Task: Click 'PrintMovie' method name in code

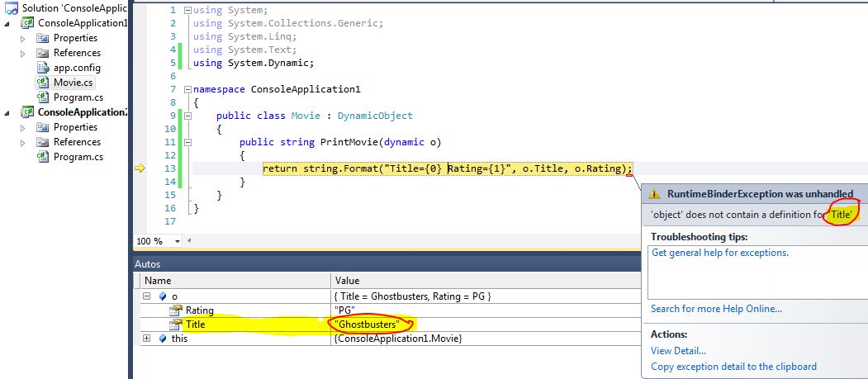Action: click(349, 142)
